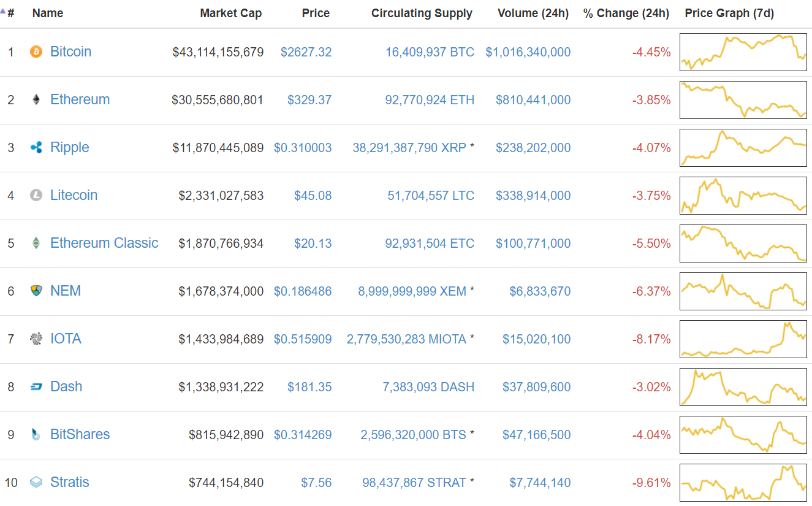This screenshot has height=506, width=812.
Task: Sort by % Change (24h) header
Action: pos(626,13)
